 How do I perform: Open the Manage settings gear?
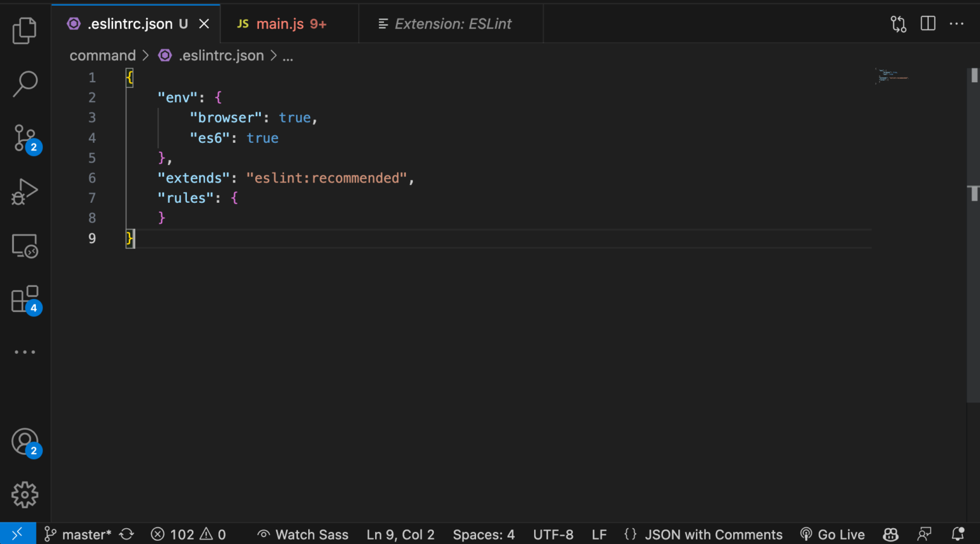tap(24, 494)
